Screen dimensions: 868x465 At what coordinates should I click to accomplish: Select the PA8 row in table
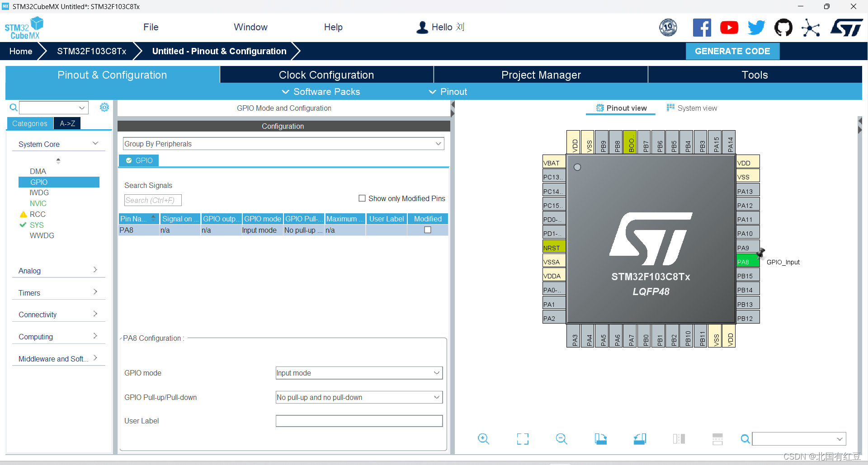point(283,230)
